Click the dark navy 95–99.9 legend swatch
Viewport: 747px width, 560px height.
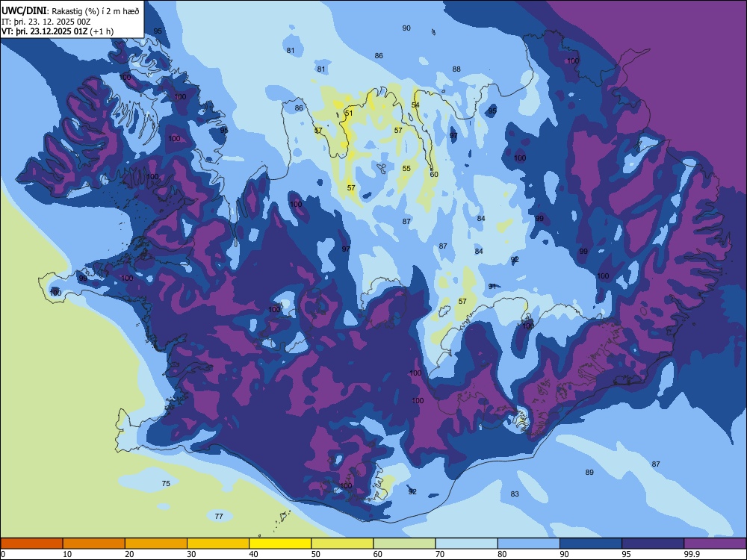[653, 544]
